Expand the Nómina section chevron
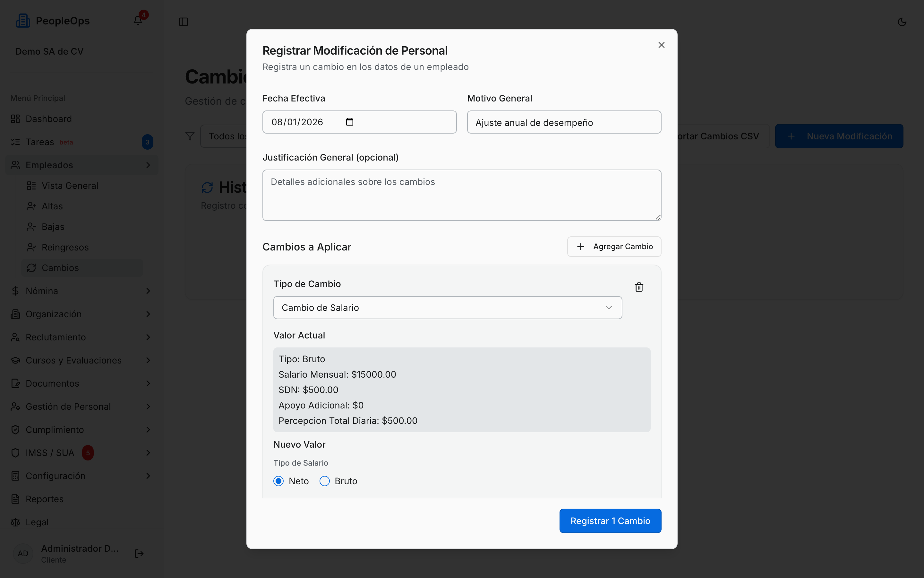 pyautogui.click(x=148, y=291)
